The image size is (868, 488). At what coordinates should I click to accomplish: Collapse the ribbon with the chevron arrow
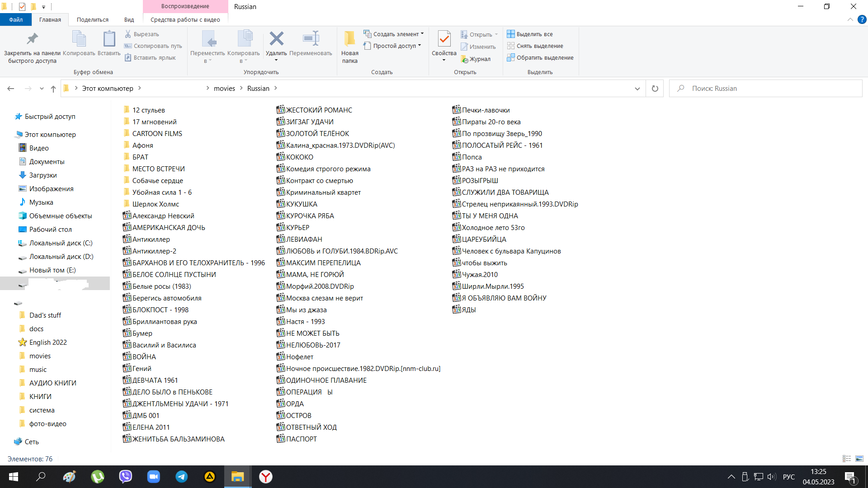(x=850, y=20)
